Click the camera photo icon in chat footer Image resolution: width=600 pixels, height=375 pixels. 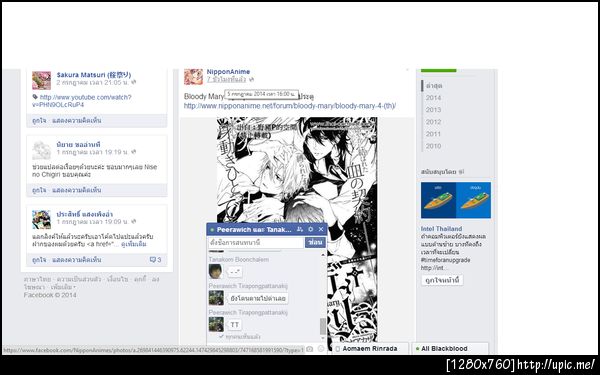pyautogui.click(x=310, y=349)
